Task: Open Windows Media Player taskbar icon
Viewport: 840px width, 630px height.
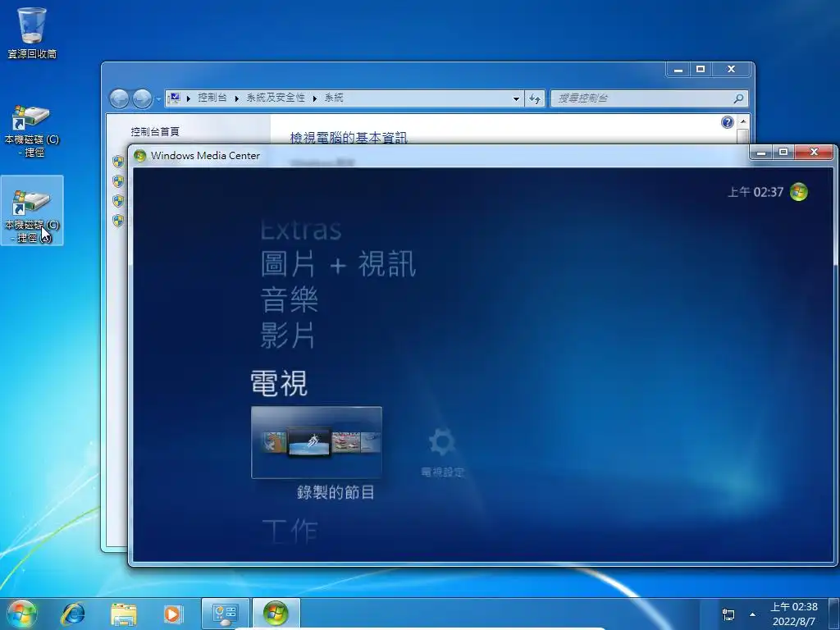Action: point(172,614)
